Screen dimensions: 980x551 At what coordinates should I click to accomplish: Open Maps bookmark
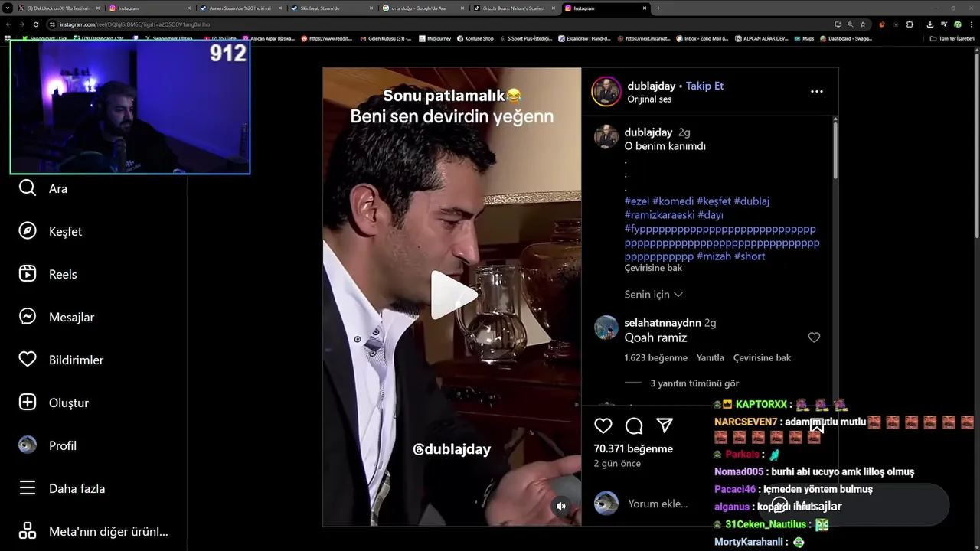click(x=804, y=38)
